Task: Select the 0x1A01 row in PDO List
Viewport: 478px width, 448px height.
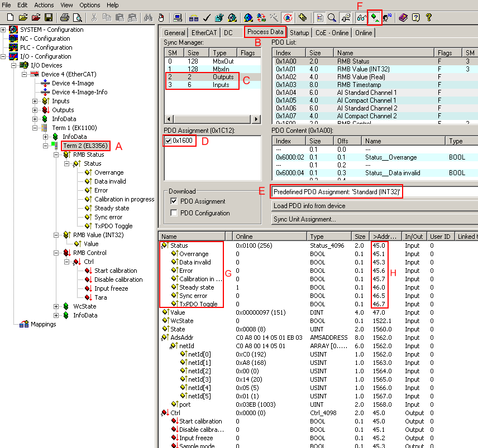Action: (x=375, y=69)
